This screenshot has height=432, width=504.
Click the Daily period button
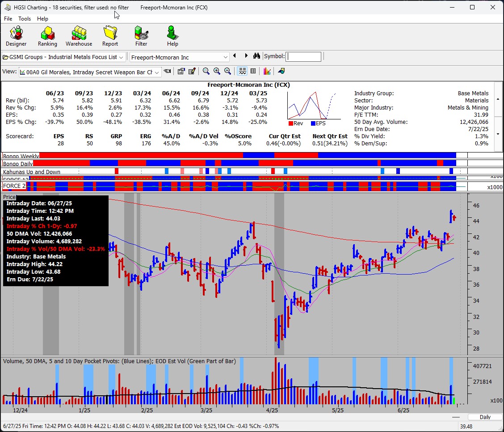(x=485, y=417)
